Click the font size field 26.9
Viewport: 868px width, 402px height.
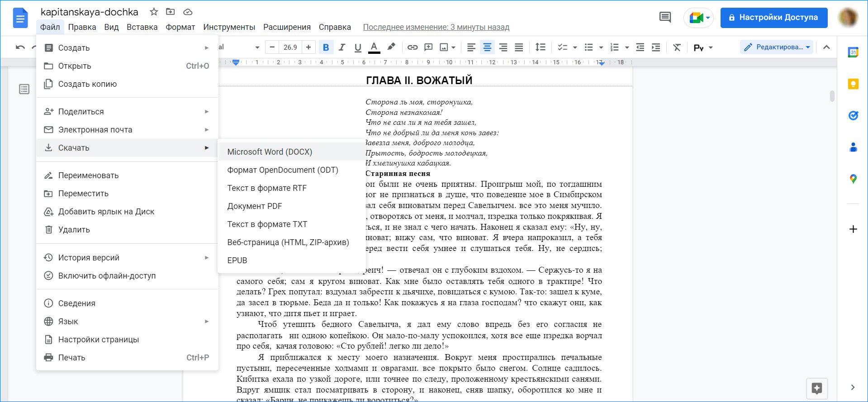[x=290, y=47]
